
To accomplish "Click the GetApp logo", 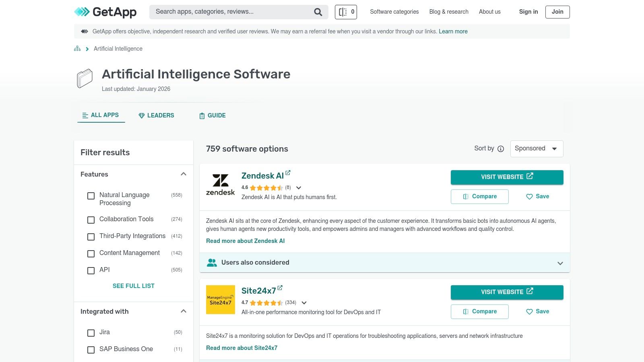I will point(105,12).
